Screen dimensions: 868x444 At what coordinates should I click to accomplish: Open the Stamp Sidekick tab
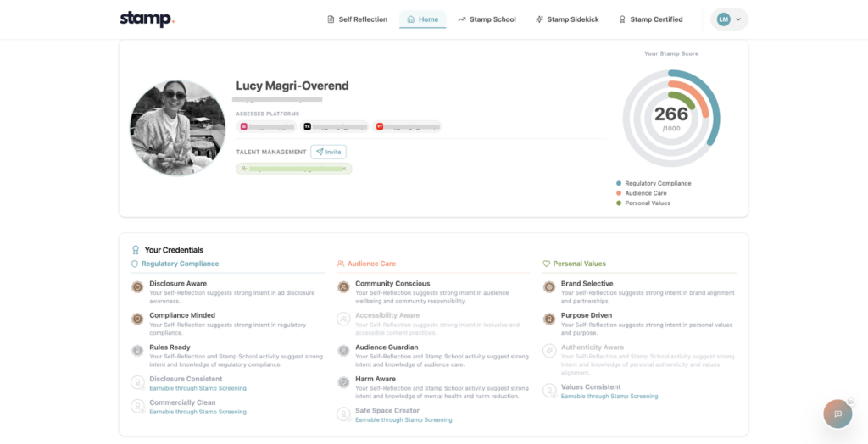point(567,19)
